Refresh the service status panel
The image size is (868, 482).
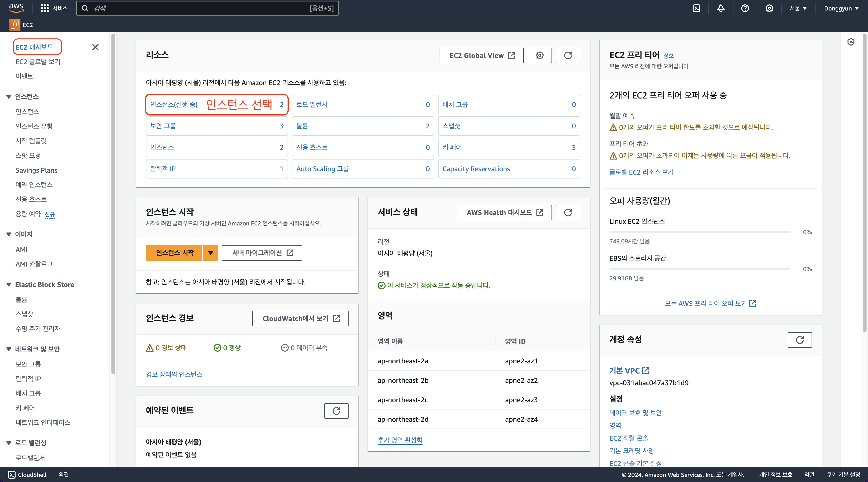point(568,213)
